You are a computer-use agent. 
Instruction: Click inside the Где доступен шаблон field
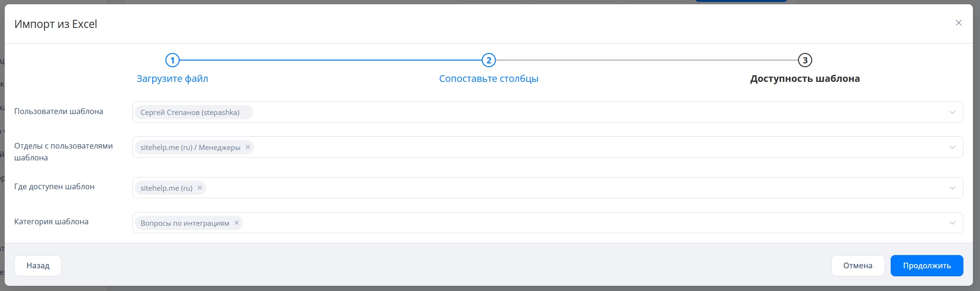pos(567,188)
